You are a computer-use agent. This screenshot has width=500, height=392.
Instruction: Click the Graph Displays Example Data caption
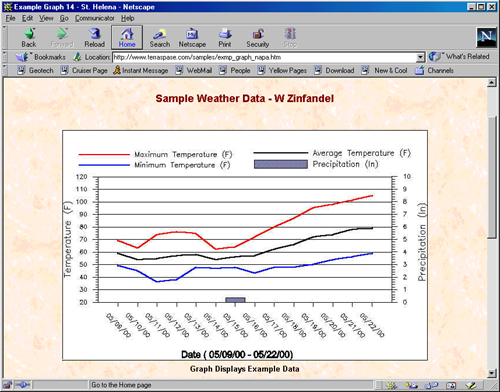[x=245, y=369]
